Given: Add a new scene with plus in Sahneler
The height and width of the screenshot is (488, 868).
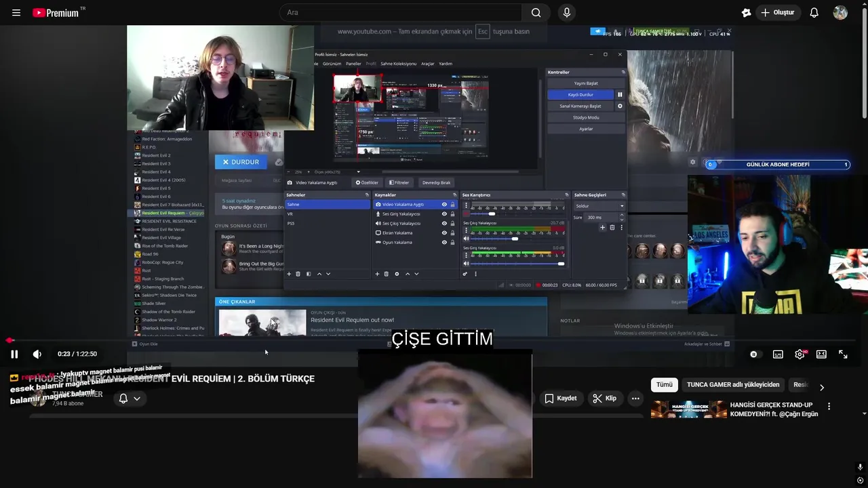Looking at the screenshot, I should click(289, 274).
